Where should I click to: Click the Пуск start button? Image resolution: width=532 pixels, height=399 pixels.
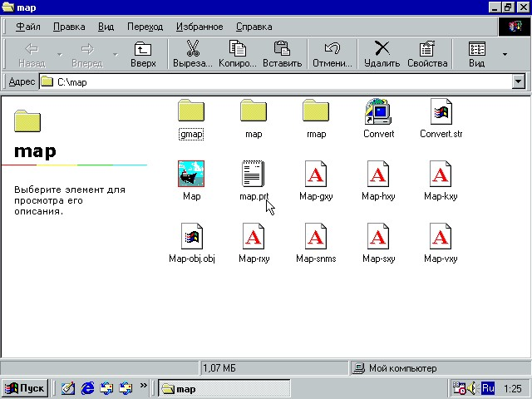click(25, 388)
